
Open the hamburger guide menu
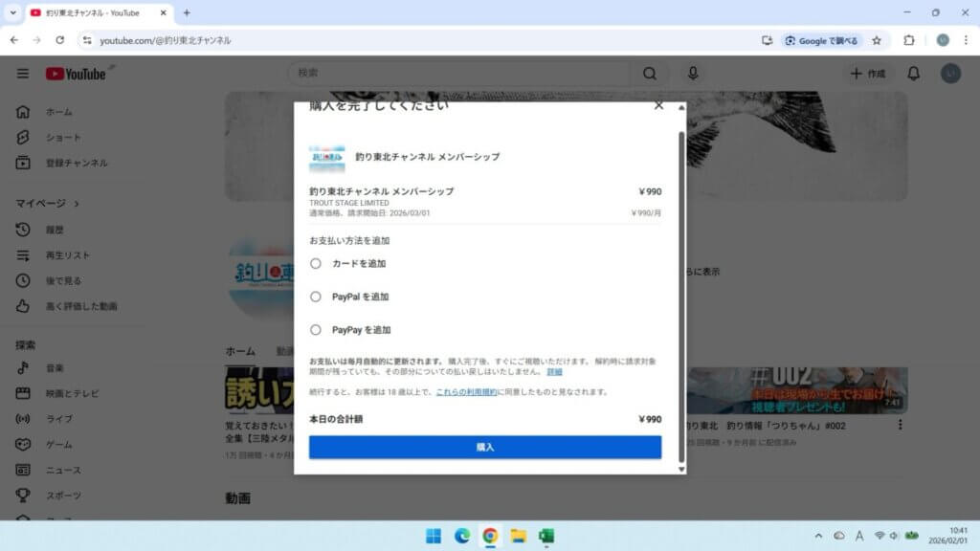pos(22,74)
